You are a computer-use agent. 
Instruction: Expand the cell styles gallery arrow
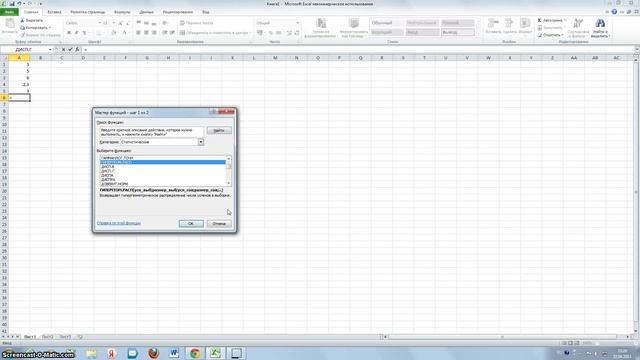click(x=478, y=33)
